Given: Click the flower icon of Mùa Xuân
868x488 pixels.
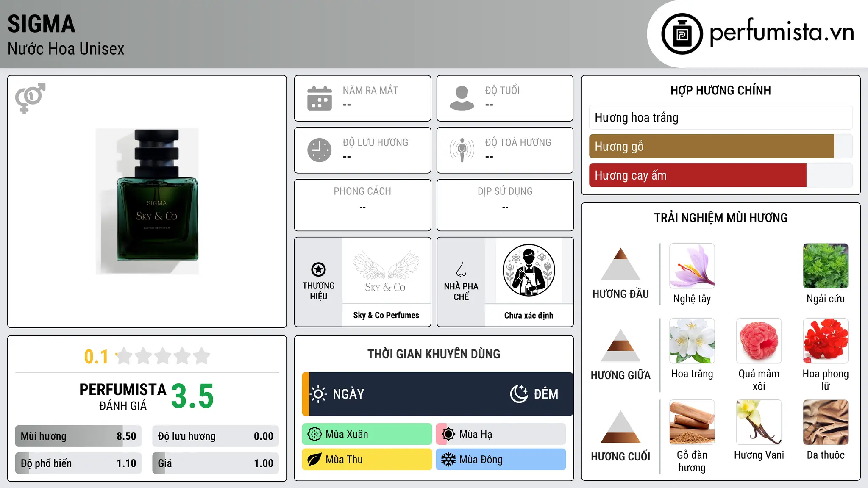Looking at the screenshot, I should coord(314,434).
